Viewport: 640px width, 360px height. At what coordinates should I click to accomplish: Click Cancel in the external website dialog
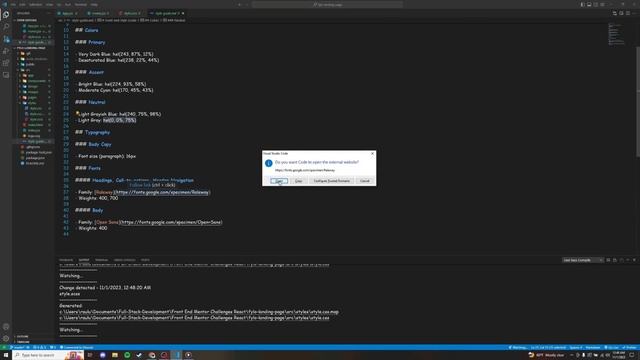[364, 181]
